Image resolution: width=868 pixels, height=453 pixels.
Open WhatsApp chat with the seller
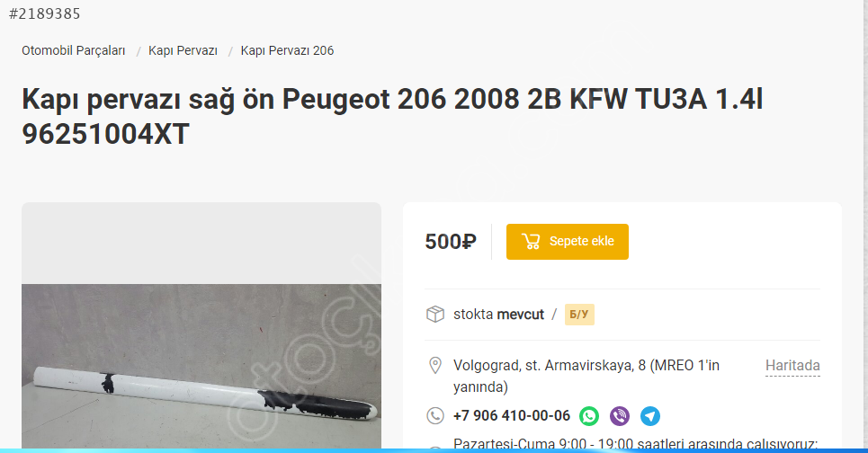pyautogui.click(x=589, y=416)
